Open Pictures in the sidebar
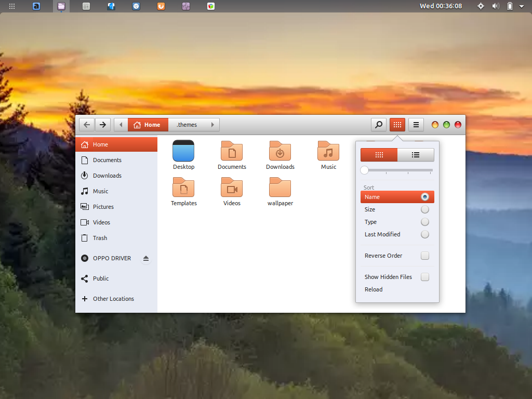This screenshot has width=532, height=399. (116, 207)
